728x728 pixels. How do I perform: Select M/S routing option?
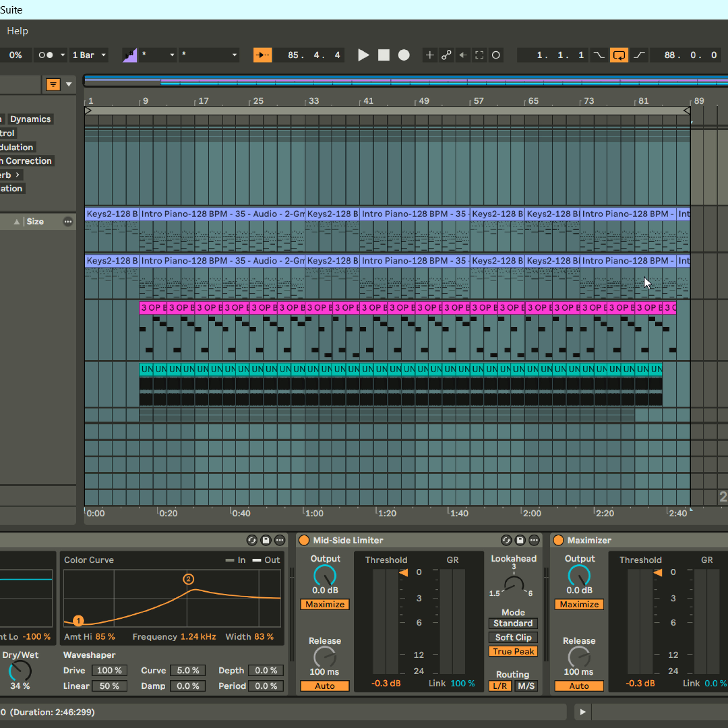coord(526,686)
